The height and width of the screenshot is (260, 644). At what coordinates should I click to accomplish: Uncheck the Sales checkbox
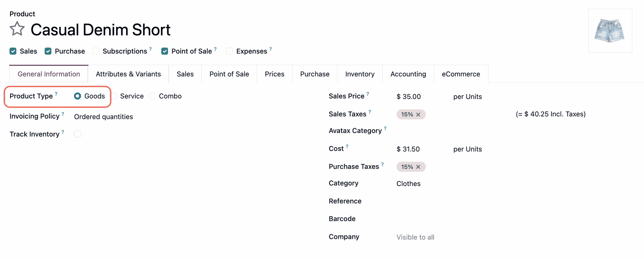coord(13,51)
